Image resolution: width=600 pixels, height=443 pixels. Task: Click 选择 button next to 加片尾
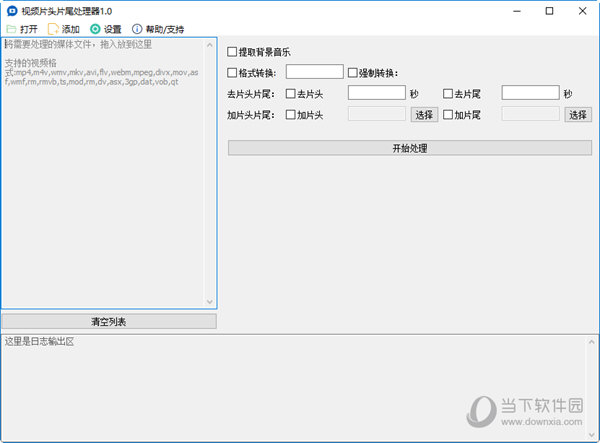578,114
